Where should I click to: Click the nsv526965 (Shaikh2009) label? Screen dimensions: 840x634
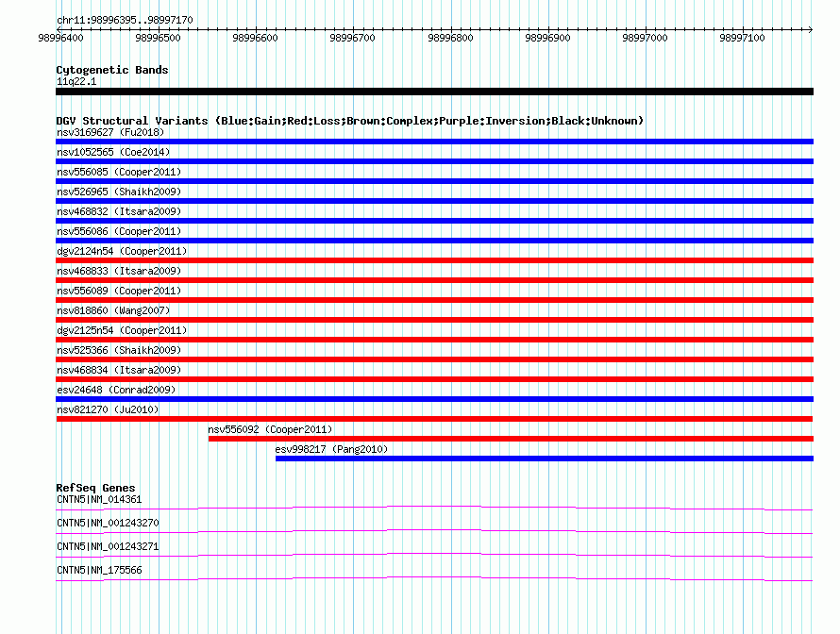119,192
